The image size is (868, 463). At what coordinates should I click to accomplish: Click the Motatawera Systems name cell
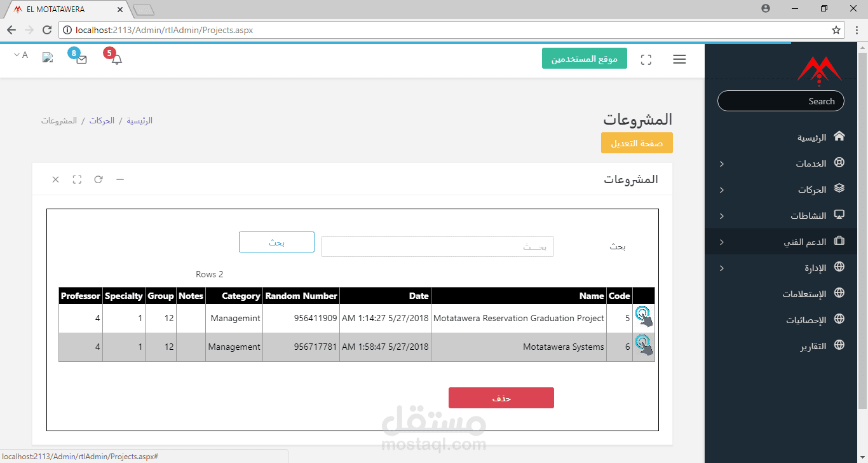point(519,347)
